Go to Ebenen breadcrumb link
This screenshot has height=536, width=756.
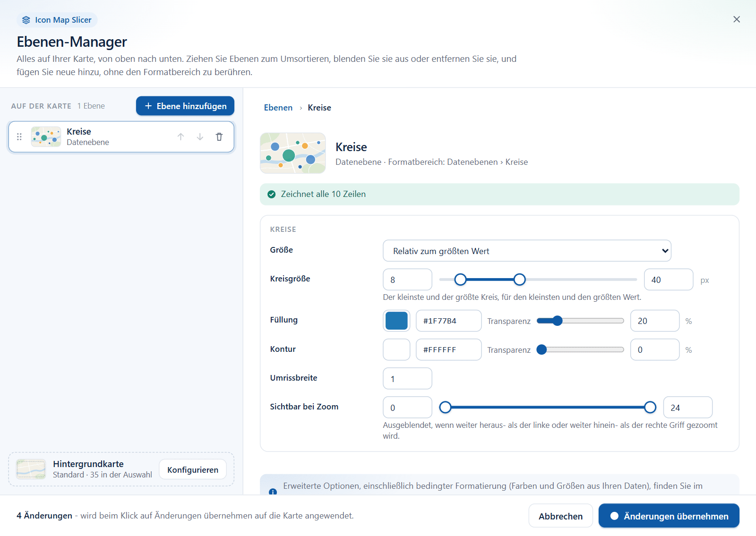coord(278,108)
